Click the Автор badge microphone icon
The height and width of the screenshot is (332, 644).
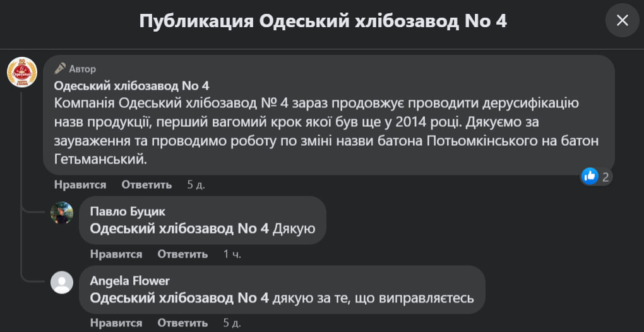coord(60,69)
